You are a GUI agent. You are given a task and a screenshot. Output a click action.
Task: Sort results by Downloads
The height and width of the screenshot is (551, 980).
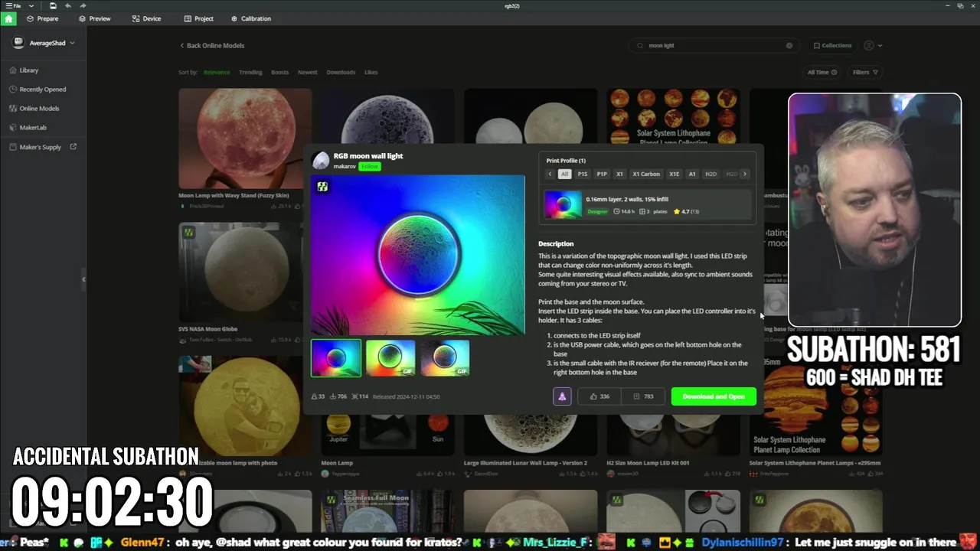[x=341, y=72]
